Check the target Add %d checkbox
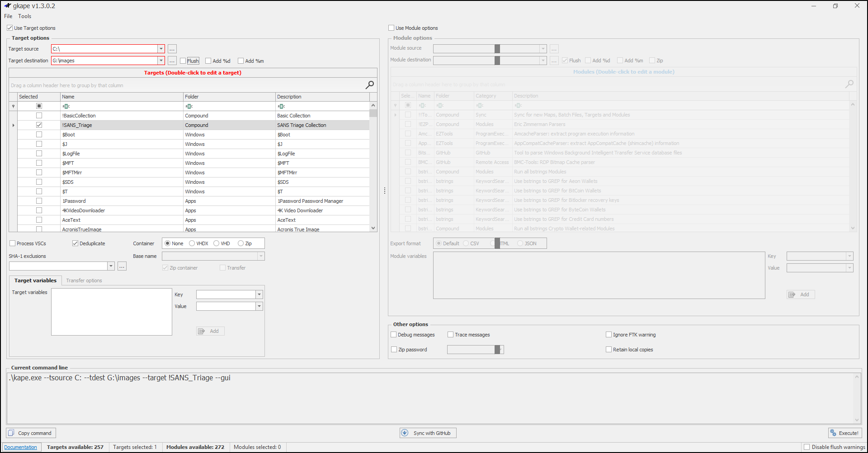868x453 pixels. click(x=208, y=61)
